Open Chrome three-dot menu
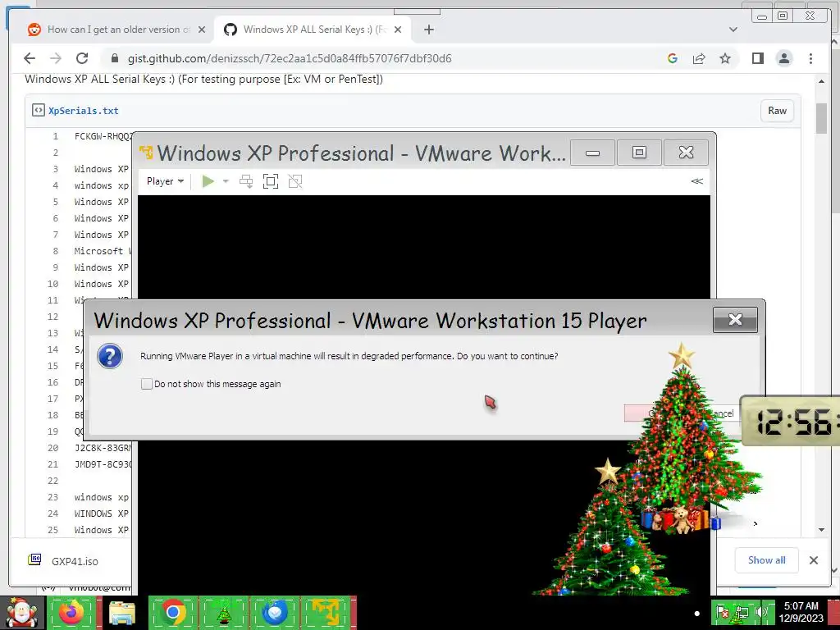Screen dimensions: 840x630 pyautogui.click(x=810, y=58)
